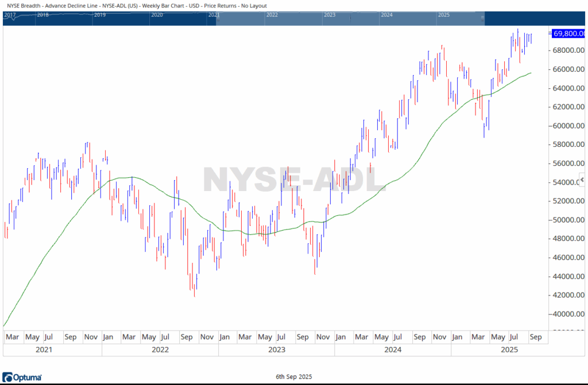Click the 2024 year label on date axis
This screenshot has height=385, width=588.
coord(393,349)
